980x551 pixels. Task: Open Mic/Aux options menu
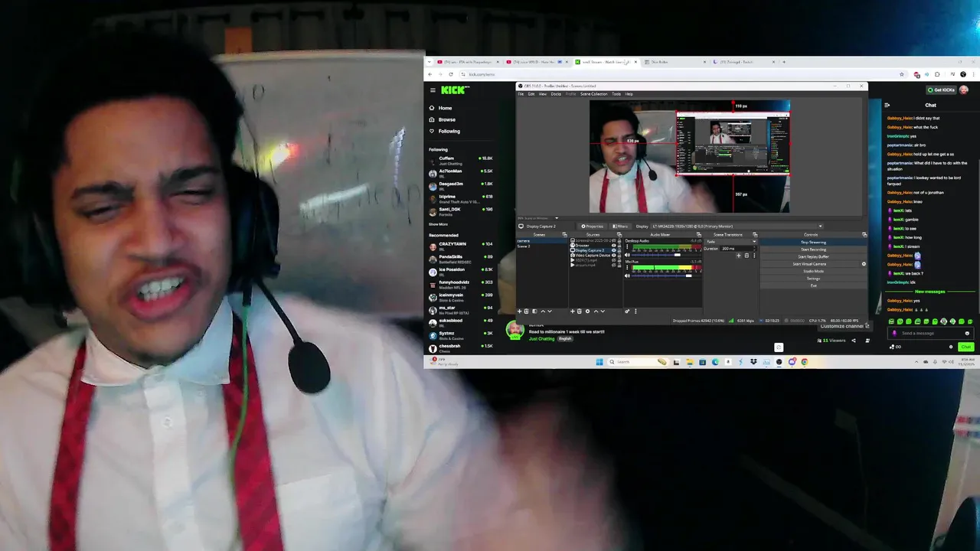(x=627, y=268)
